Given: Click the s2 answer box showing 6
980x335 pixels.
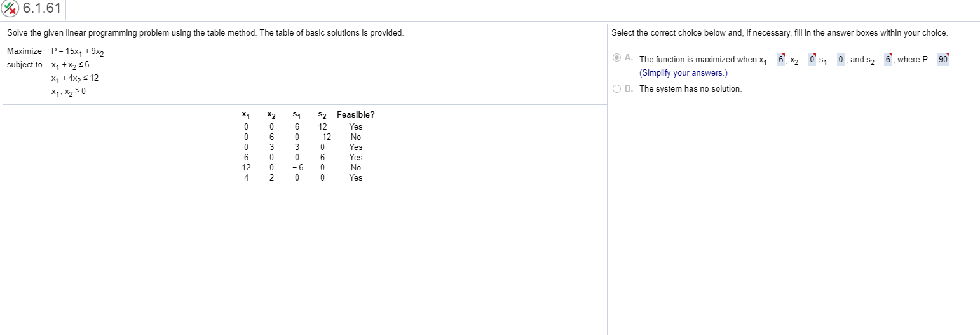Looking at the screenshot, I should pyautogui.click(x=888, y=59).
